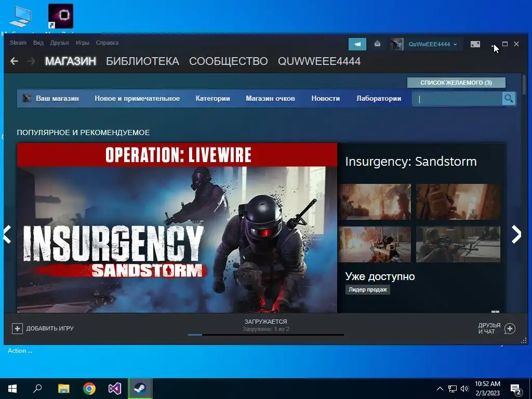Expand Новое и примечательное menu
532x399 pixels.
pos(137,98)
